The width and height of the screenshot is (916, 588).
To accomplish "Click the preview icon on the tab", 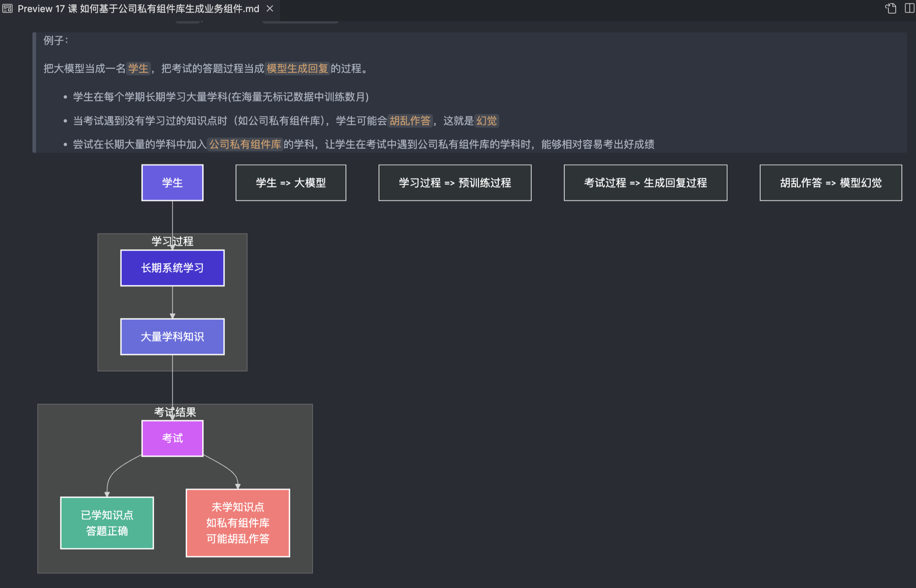I will click(x=7, y=9).
